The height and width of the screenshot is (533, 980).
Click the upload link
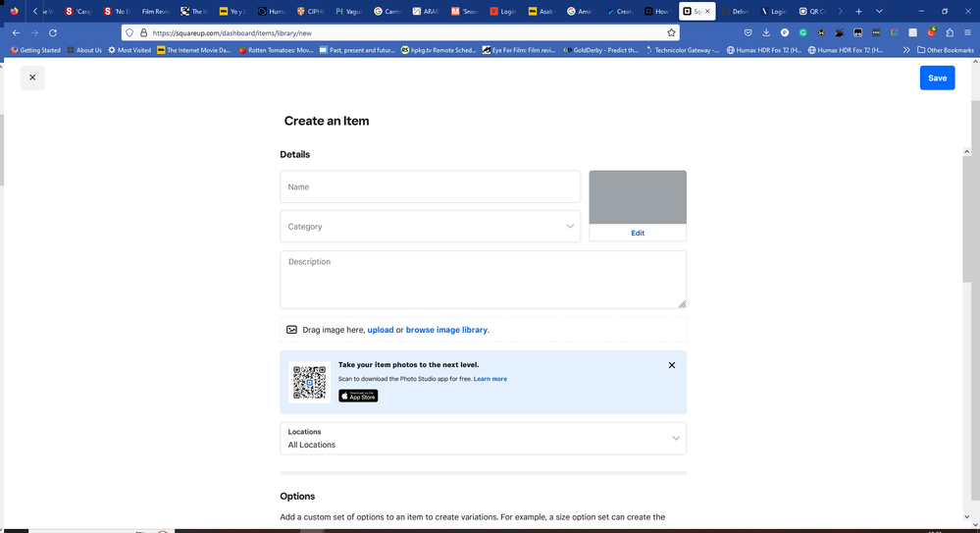(381, 330)
